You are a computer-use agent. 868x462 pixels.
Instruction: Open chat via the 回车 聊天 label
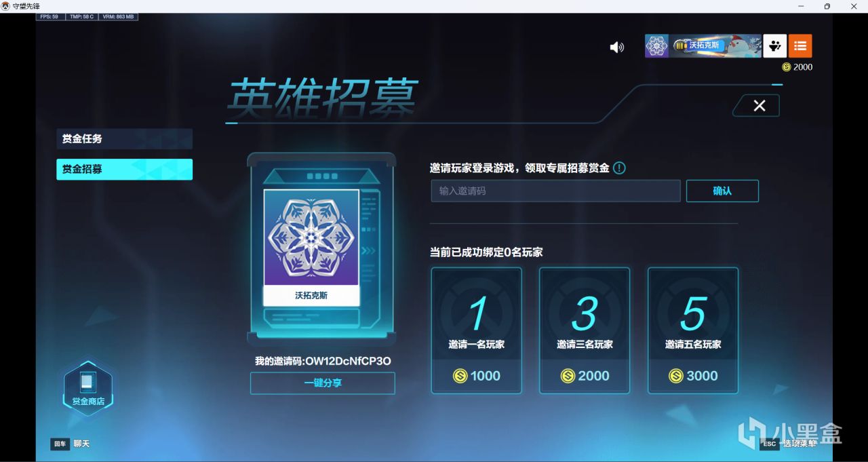point(71,444)
